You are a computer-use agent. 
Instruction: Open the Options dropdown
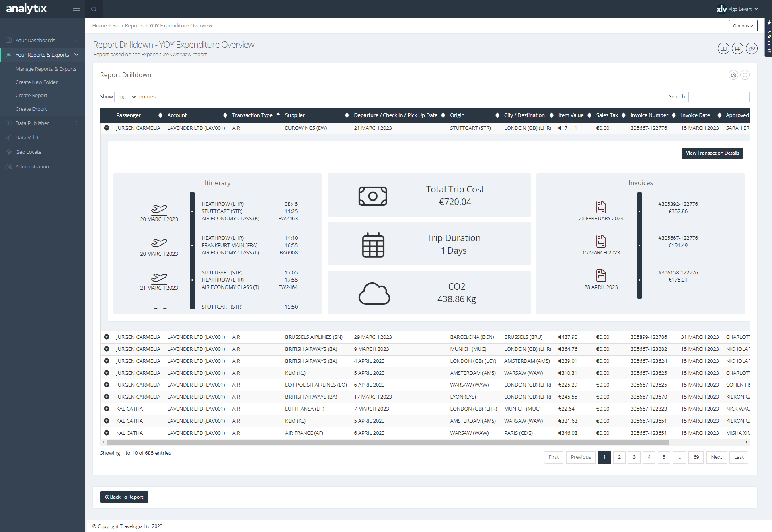743,26
